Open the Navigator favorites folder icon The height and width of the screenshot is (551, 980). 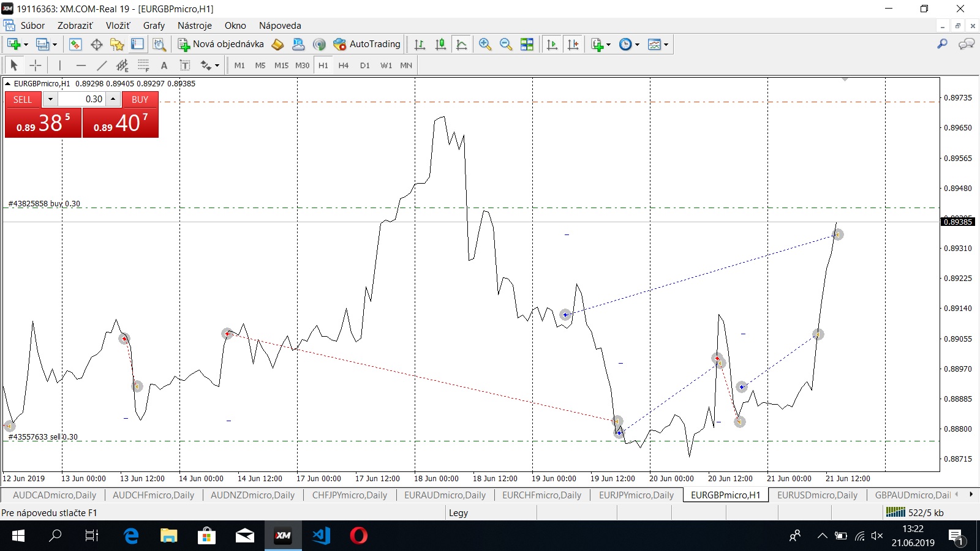click(x=117, y=44)
